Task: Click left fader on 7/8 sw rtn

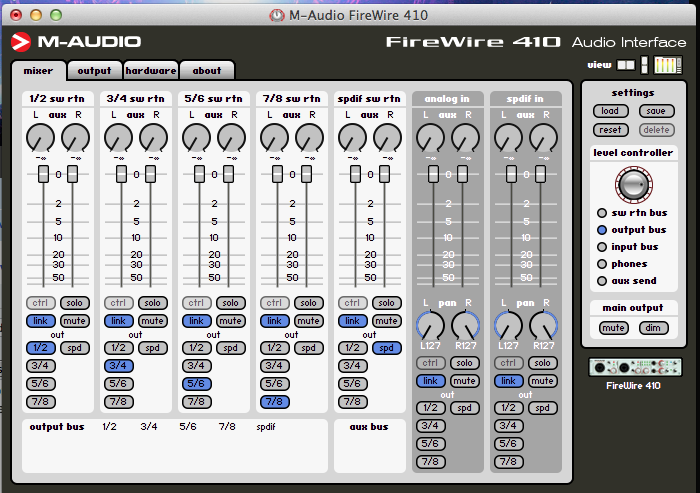Action: tap(276, 175)
